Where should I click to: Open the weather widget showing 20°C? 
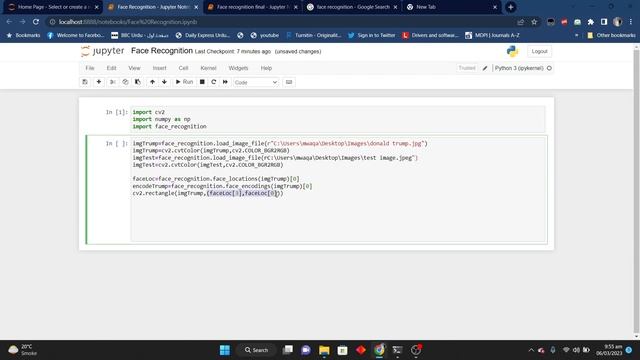23,350
